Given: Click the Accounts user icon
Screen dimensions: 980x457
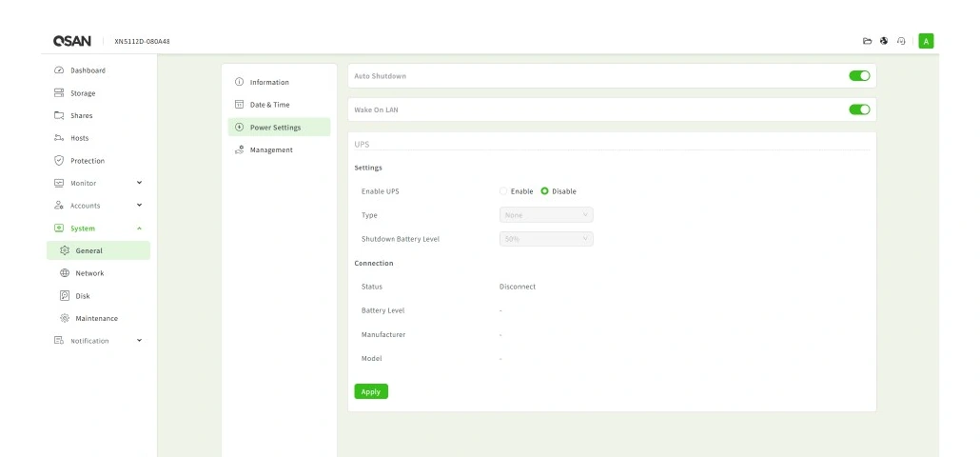Looking at the screenshot, I should pos(59,206).
